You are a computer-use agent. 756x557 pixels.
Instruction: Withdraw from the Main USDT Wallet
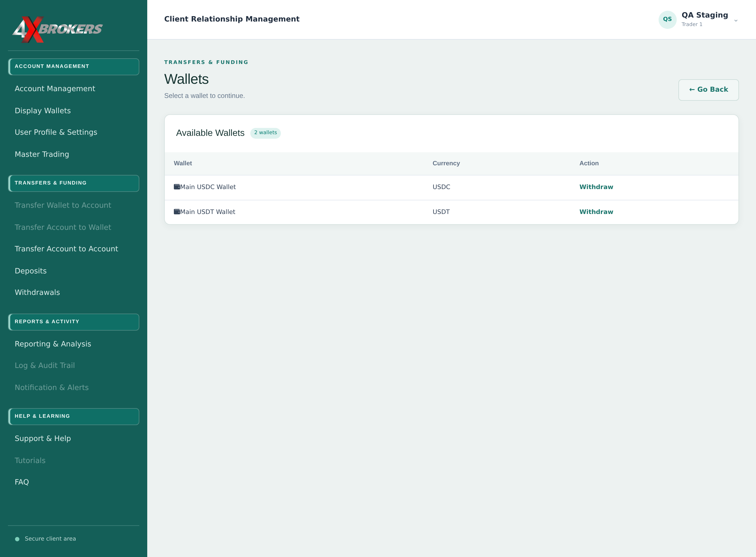tap(596, 212)
